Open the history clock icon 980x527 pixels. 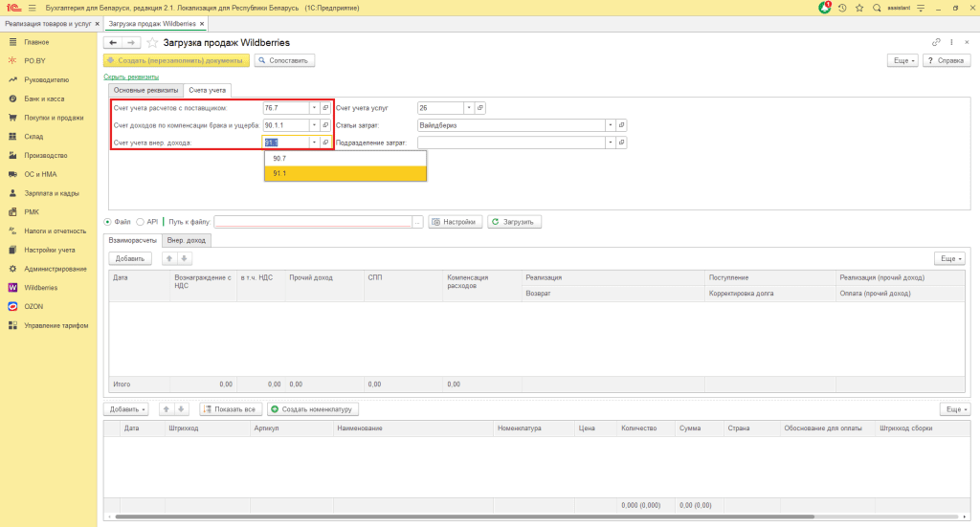point(842,8)
